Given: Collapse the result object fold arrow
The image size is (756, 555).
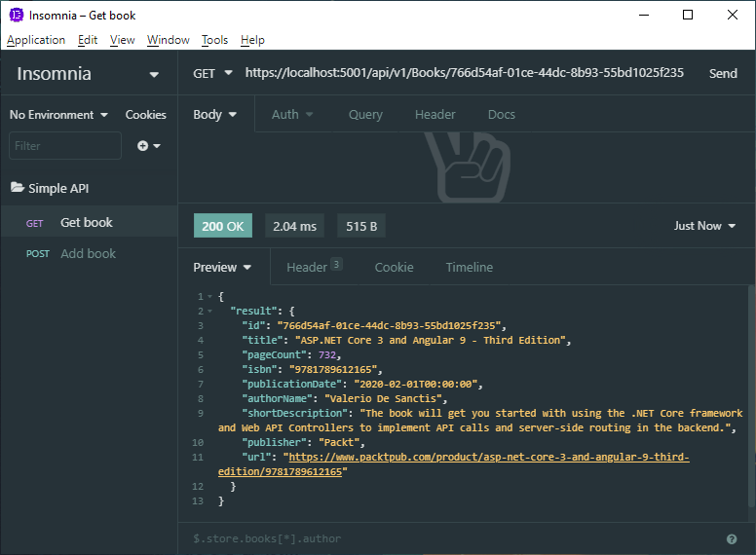Looking at the screenshot, I should [209, 312].
